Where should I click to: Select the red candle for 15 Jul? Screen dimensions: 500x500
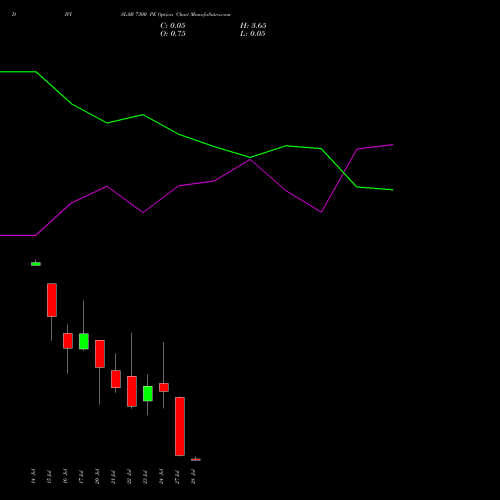click(52, 300)
